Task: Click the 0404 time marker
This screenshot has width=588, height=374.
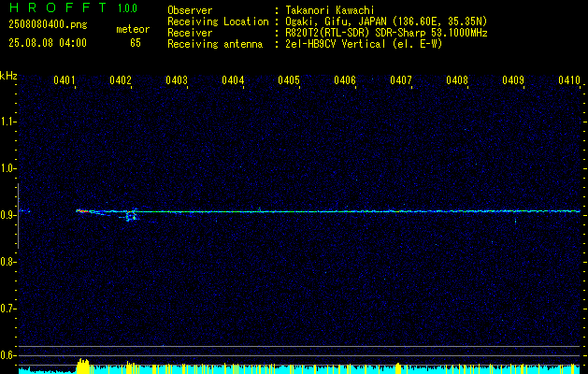Action: click(x=233, y=79)
